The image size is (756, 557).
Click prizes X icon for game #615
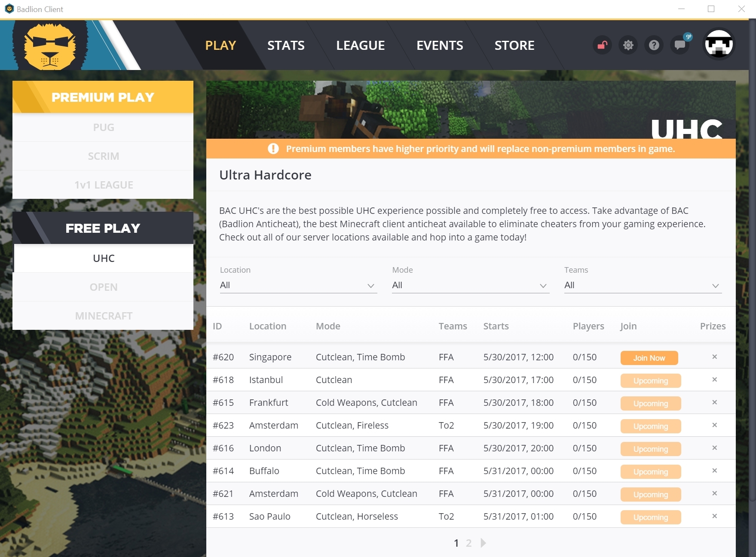click(714, 402)
